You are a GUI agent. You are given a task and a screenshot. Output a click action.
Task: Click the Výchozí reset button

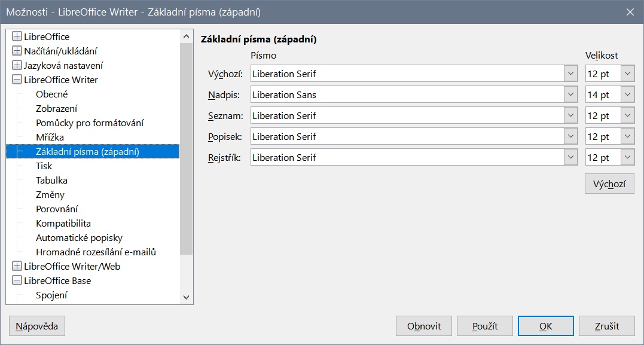pos(609,184)
